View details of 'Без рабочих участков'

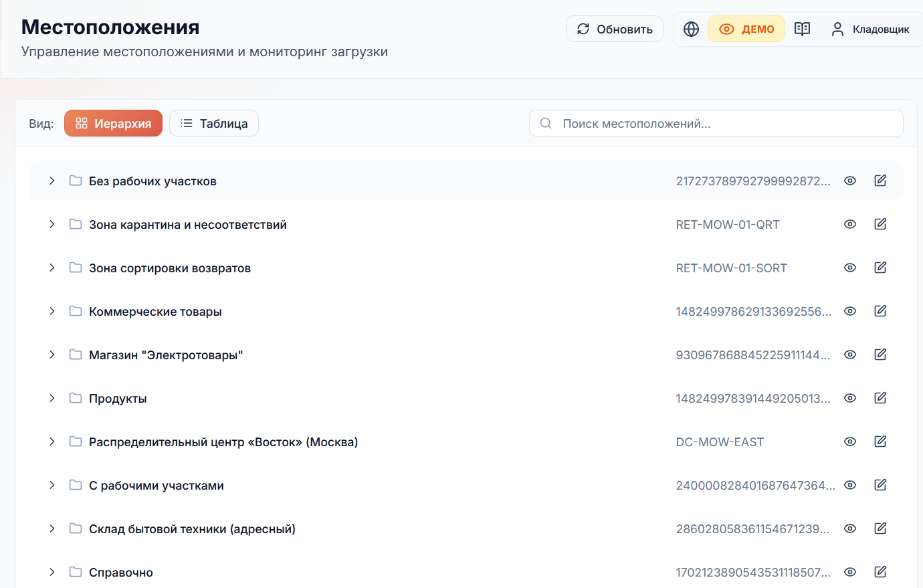[x=850, y=181]
